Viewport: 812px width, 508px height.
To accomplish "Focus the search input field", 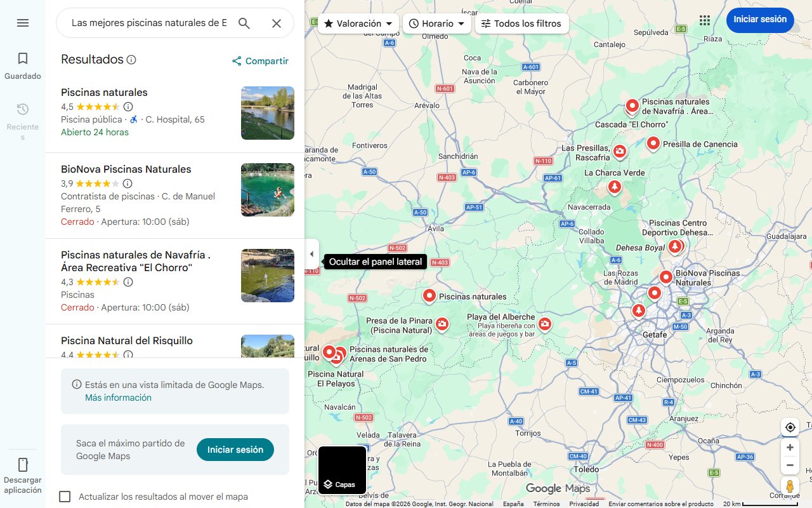I will [x=149, y=23].
